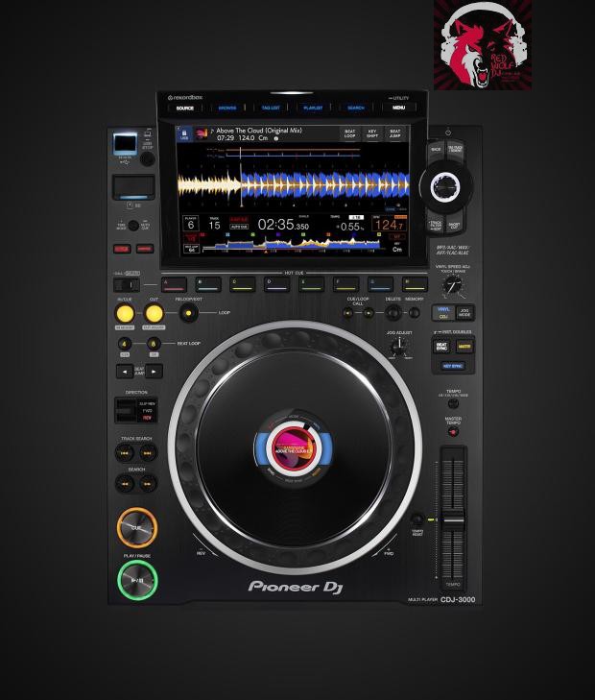Trigger Hot Cue G pad
595x700 pixels.
tap(380, 284)
